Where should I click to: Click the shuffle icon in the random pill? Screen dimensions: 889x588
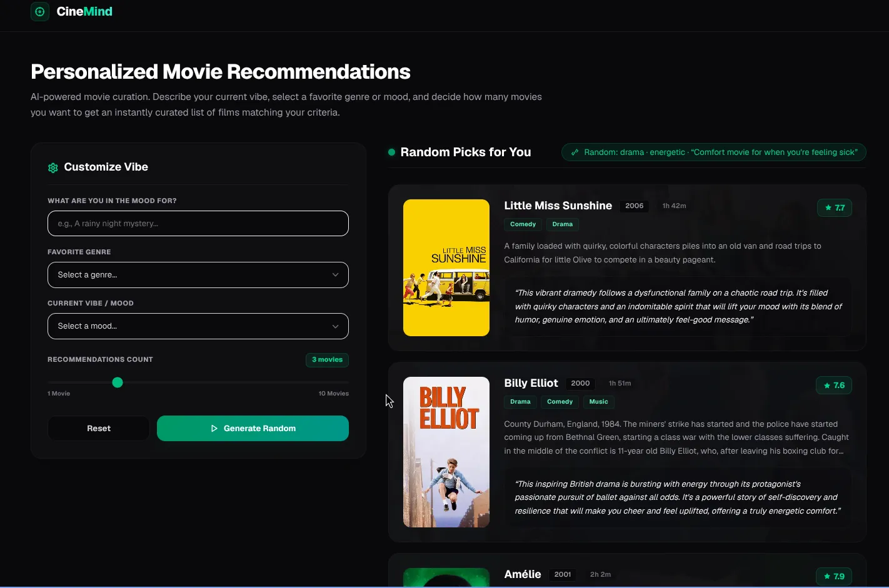(575, 152)
